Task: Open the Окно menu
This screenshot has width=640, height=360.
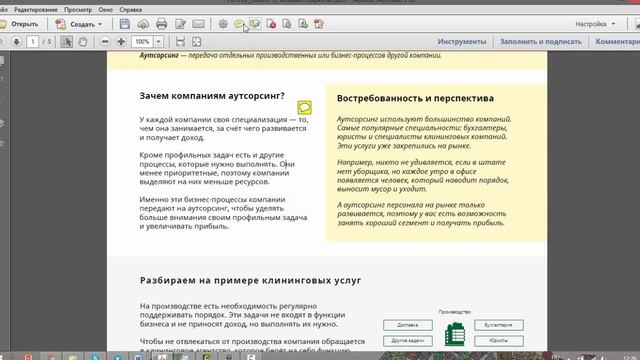Action: [105, 9]
